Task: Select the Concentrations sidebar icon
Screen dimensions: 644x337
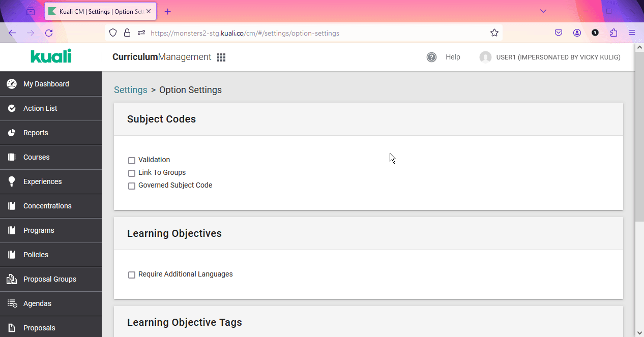Action: pos(11,206)
